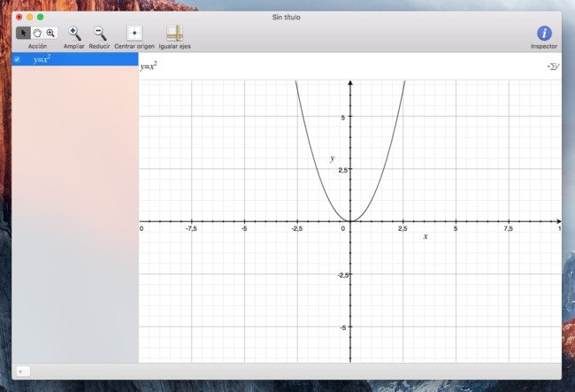
Task: Click the Reducir zoom out icon
Action: 99,34
